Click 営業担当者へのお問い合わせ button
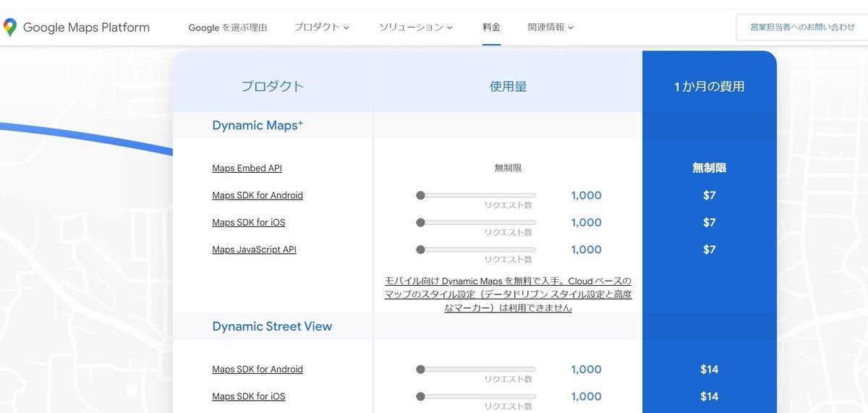This screenshot has height=413, width=868. pyautogui.click(x=802, y=27)
